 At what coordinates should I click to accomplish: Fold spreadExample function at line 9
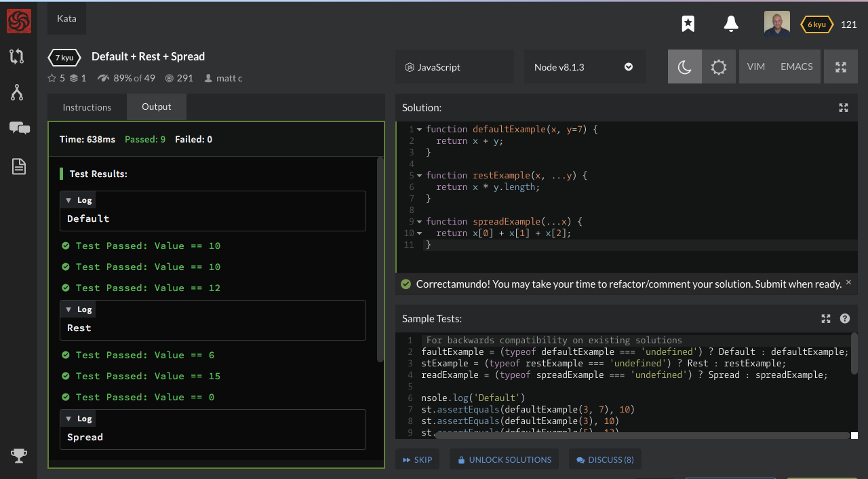(419, 221)
